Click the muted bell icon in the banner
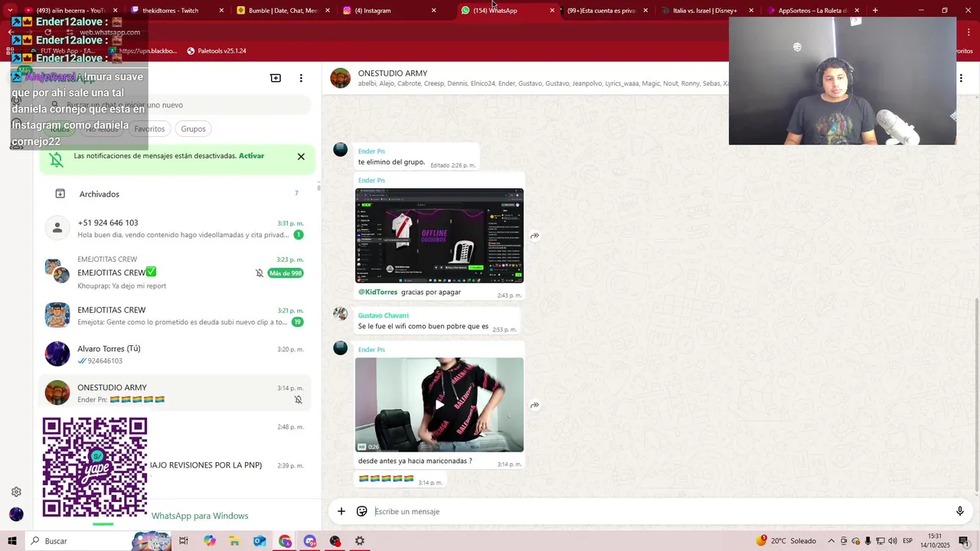This screenshot has height=551, width=980. pos(56,159)
